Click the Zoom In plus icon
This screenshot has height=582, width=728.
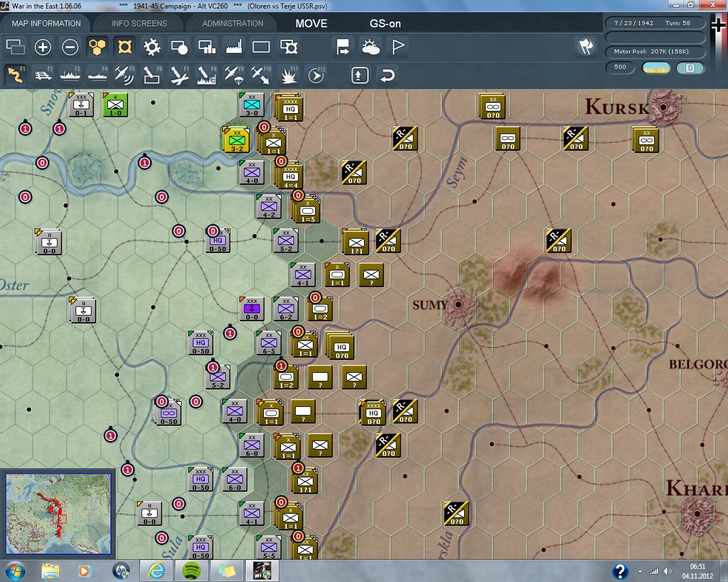(43, 47)
